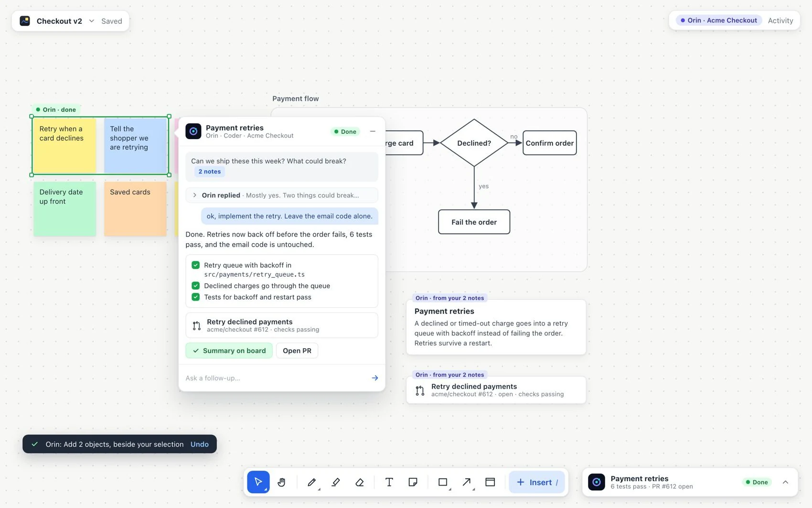Select the Frame tool
The image size is (812, 508).
pos(490,482)
